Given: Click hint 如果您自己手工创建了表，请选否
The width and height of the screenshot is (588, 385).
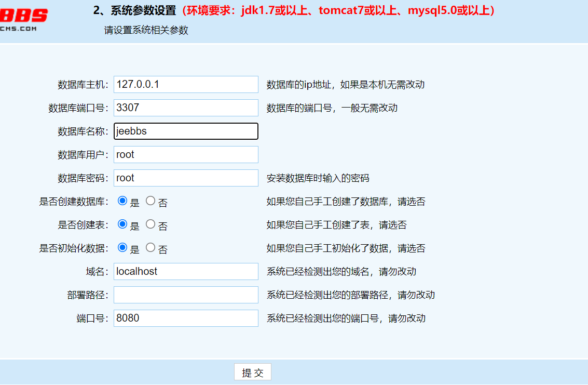Looking at the screenshot, I should click(x=336, y=224).
